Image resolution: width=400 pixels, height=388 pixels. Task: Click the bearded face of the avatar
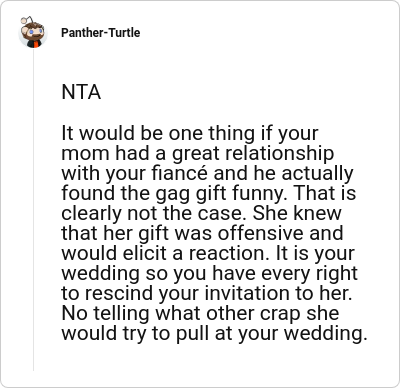pyautogui.click(x=35, y=32)
